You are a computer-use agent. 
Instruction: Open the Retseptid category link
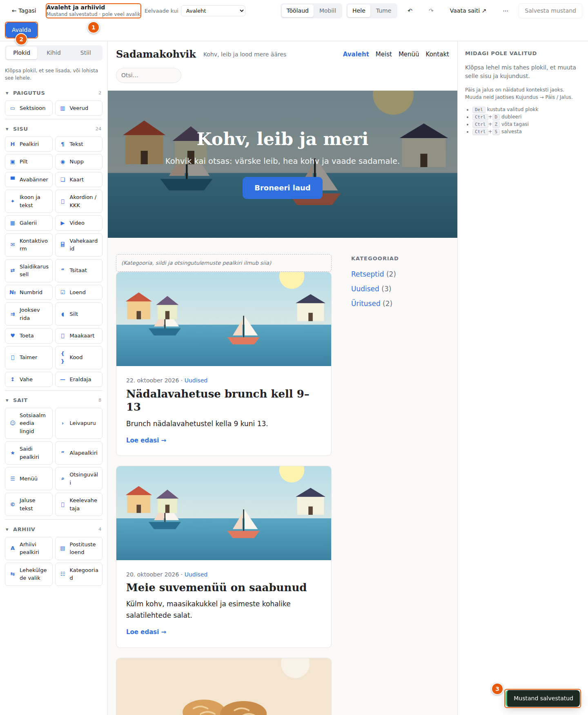pos(367,274)
